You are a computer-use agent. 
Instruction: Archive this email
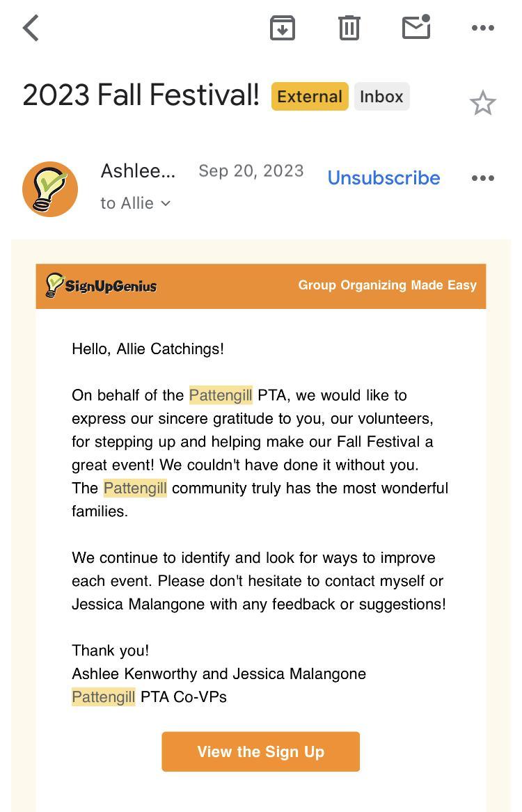pyautogui.click(x=283, y=28)
